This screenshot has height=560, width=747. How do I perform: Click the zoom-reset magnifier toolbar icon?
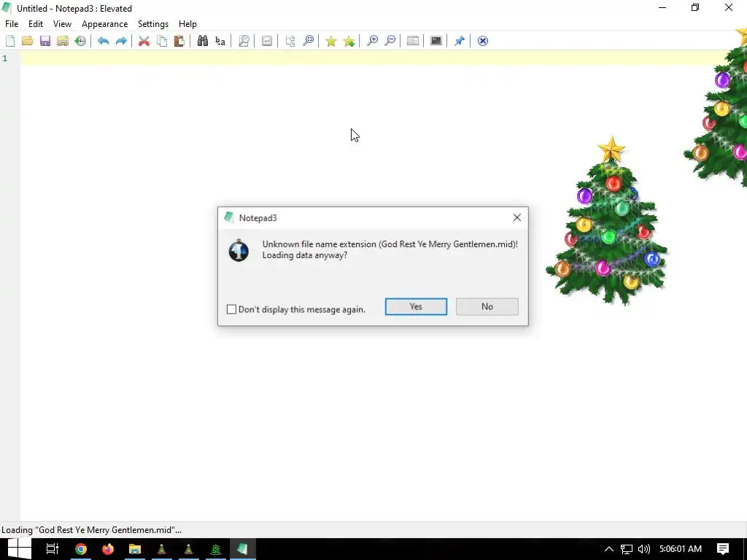(309, 41)
